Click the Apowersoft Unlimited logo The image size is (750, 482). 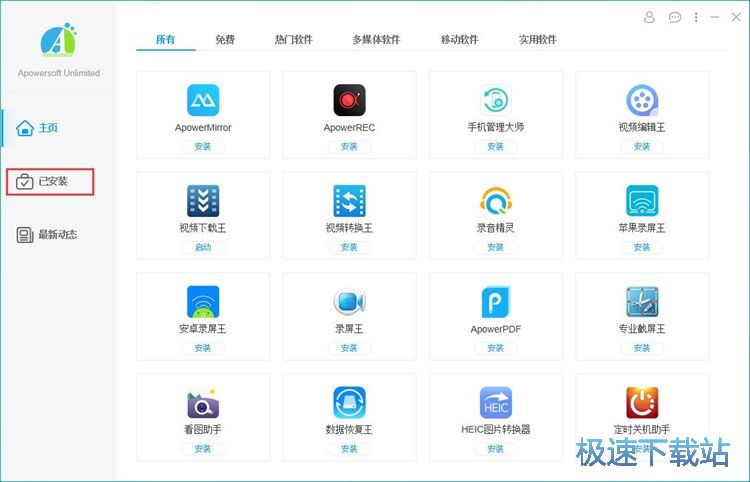click(58, 39)
